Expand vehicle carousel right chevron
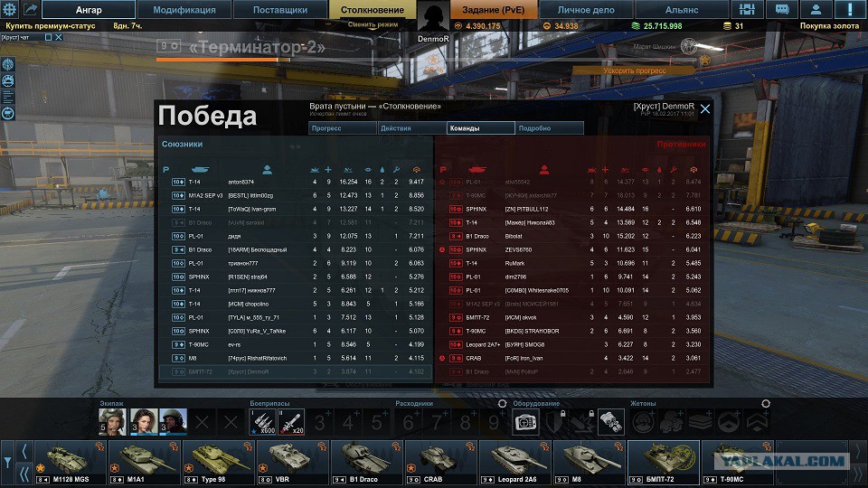 [857, 451]
